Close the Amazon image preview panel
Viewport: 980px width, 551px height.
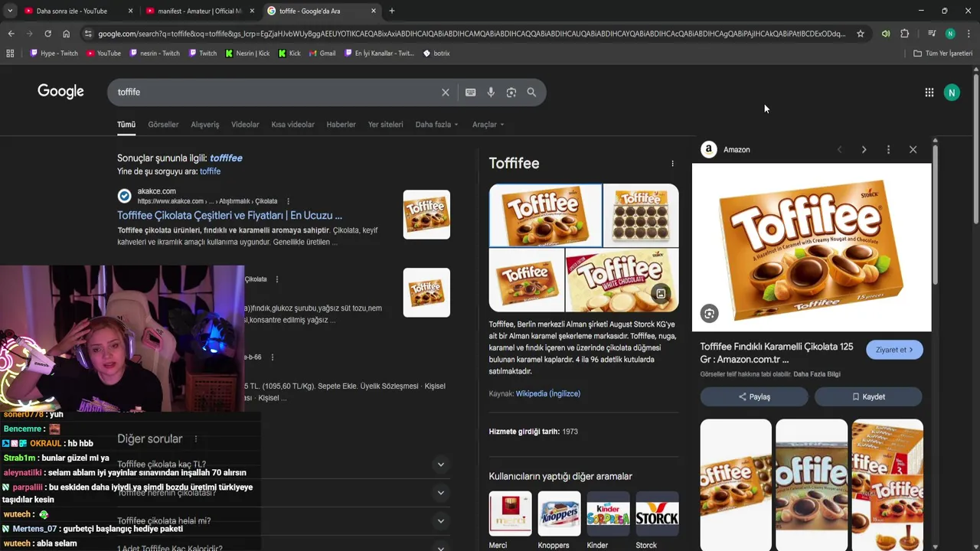pos(913,150)
